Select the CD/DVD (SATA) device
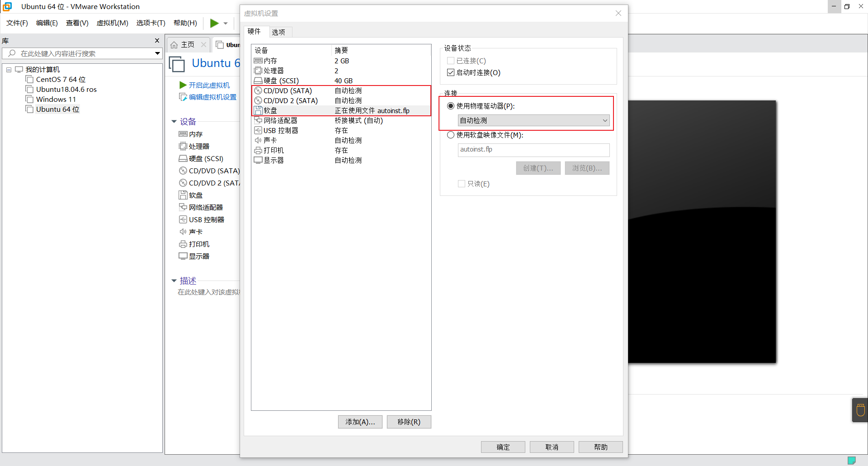Image resolution: width=868 pixels, height=466 pixels. [x=288, y=90]
